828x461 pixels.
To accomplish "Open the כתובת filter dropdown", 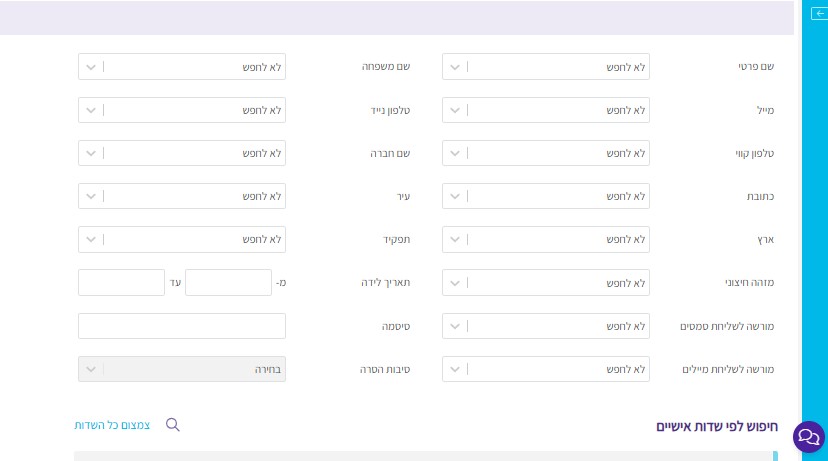I will coord(546,196).
